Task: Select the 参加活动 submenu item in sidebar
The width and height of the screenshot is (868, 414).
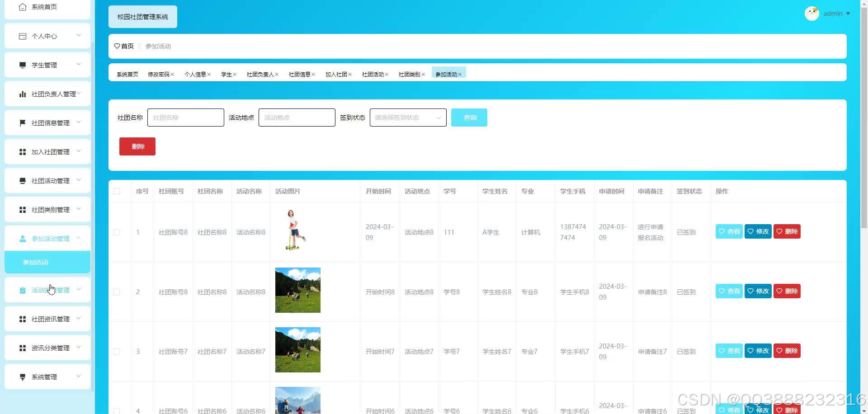Action: (x=47, y=262)
